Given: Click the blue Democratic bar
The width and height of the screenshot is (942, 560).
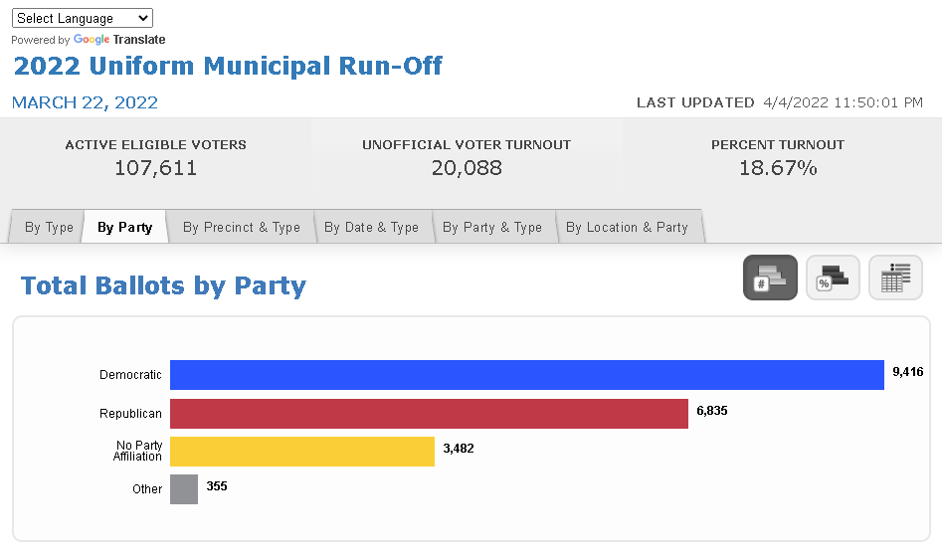Looking at the screenshot, I should (527, 375).
